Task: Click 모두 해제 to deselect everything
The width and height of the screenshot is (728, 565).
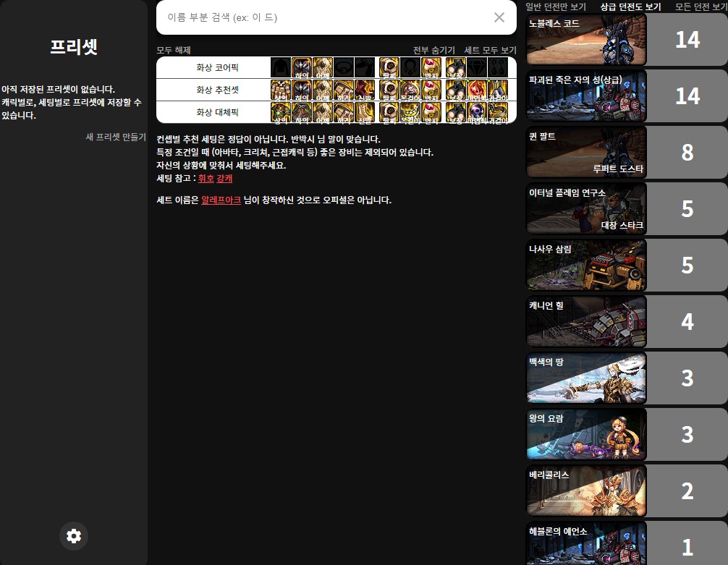Action: point(174,50)
